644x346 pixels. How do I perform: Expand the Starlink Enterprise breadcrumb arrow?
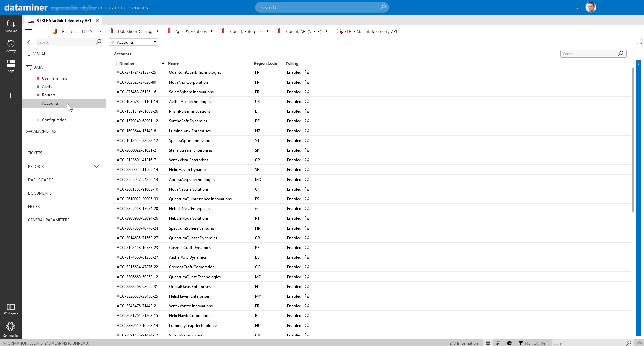(x=268, y=31)
